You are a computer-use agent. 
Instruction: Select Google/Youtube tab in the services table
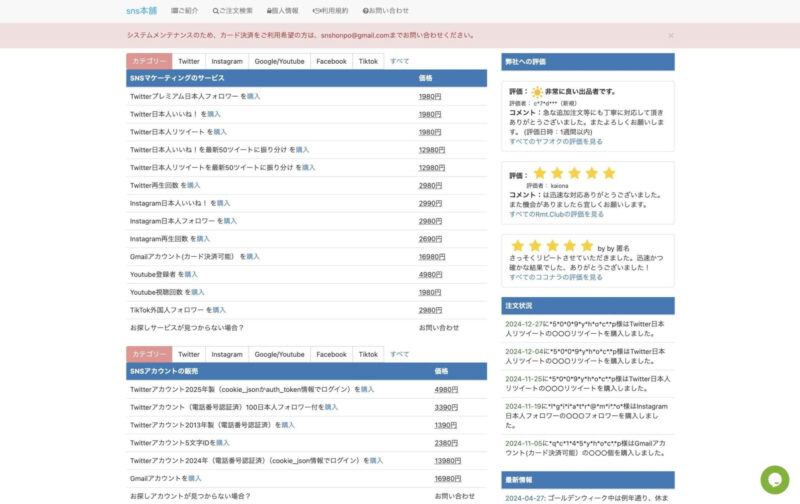(x=280, y=61)
